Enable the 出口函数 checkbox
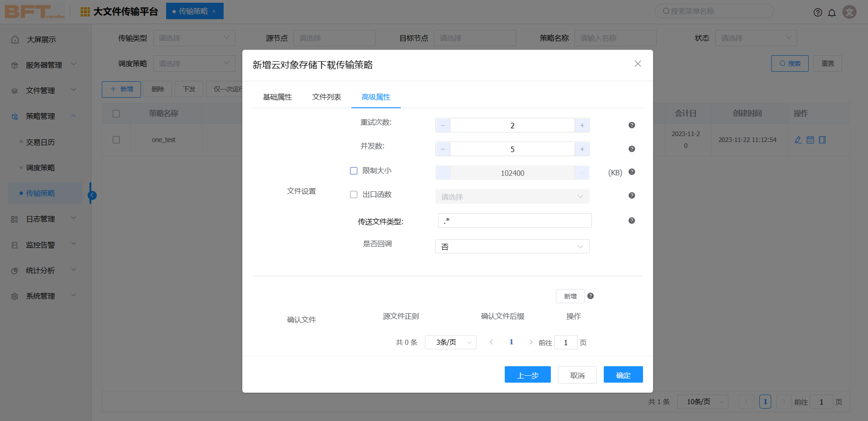Screen dimensions: 868x421 click(x=354, y=195)
